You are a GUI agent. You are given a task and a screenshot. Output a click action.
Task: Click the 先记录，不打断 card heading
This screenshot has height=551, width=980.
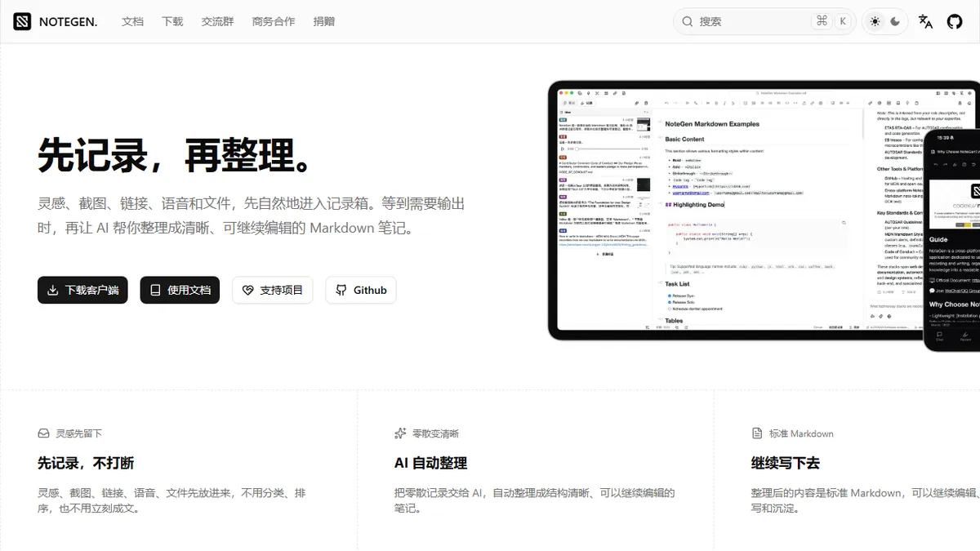pos(86,463)
